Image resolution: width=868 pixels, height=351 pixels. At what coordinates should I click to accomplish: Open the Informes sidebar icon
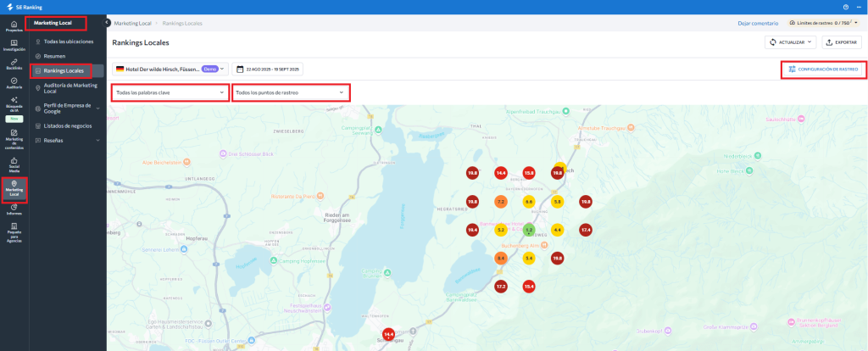click(14, 209)
